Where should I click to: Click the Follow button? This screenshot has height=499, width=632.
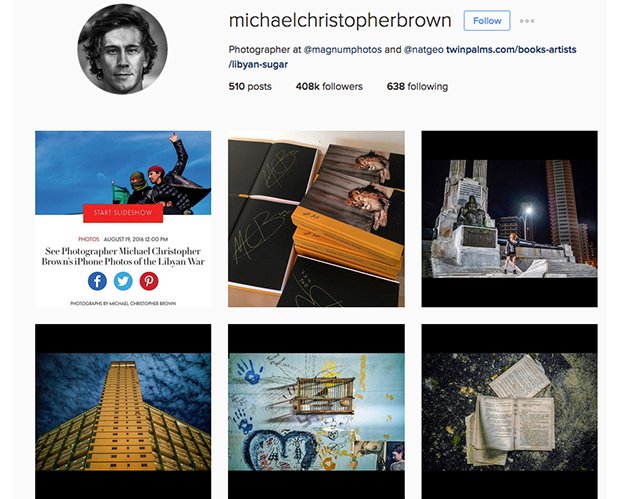click(x=487, y=21)
